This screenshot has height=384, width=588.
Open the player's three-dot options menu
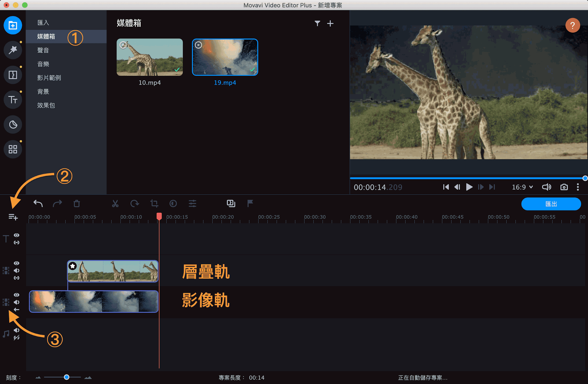[x=578, y=187]
